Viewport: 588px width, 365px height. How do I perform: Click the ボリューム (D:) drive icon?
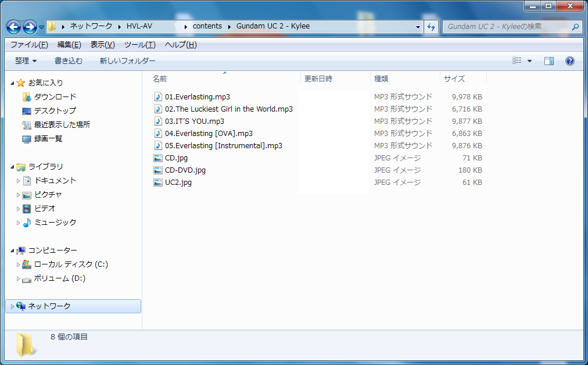point(27,280)
